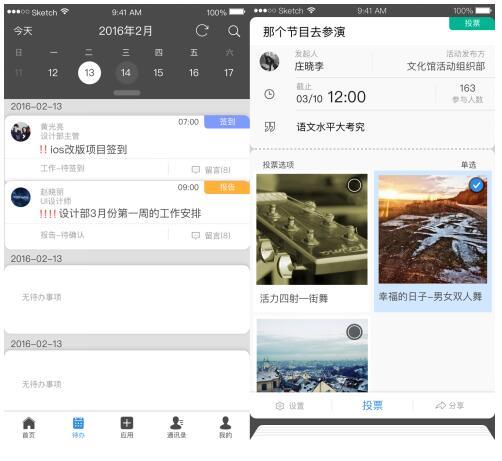Tap the refresh icon in calendar header
502x461 pixels.
click(202, 31)
